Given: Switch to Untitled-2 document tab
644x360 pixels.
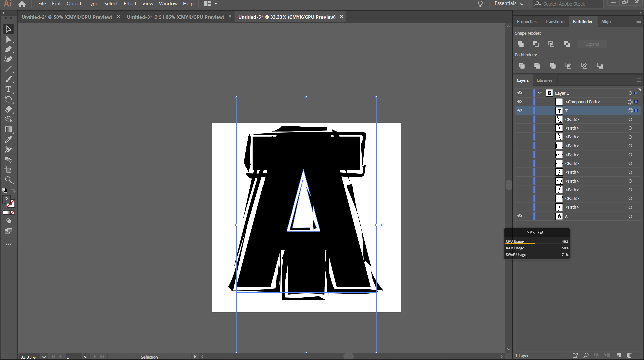Looking at the screenshot, I should pos(67,17).
